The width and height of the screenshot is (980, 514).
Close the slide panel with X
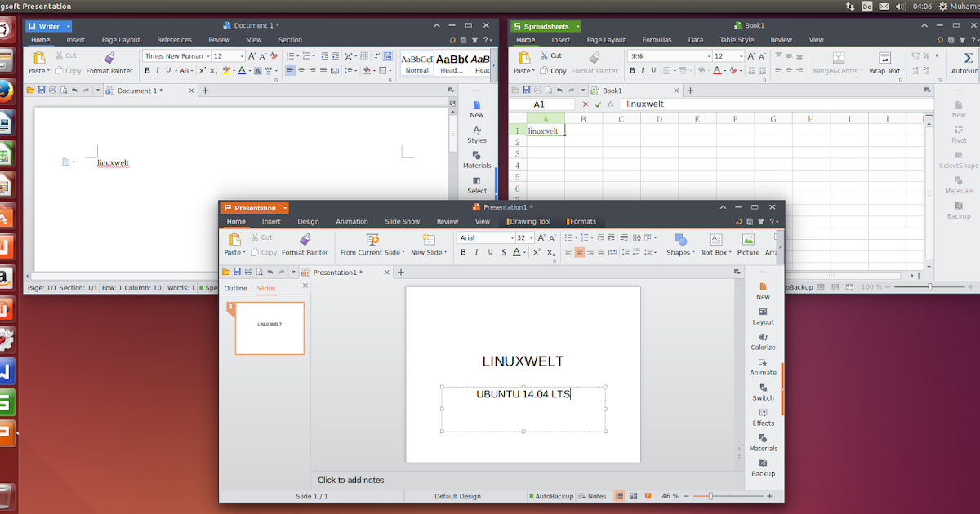coord(305,286)
